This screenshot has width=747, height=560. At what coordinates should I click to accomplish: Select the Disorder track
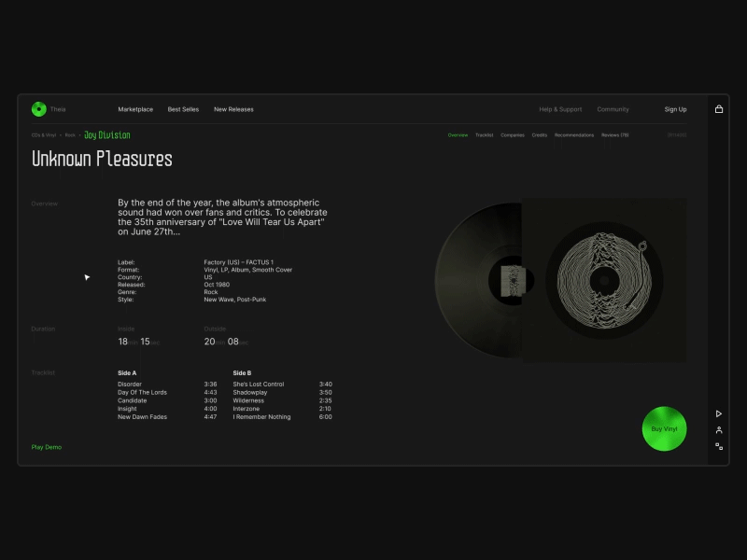(130, 384)
